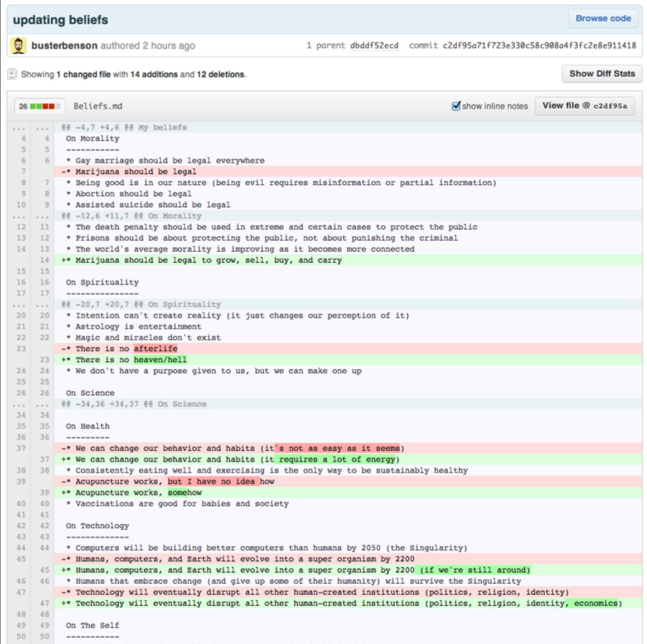Click the full commit hash c2df95a71f...
The image size is (647, 644).
539,46
